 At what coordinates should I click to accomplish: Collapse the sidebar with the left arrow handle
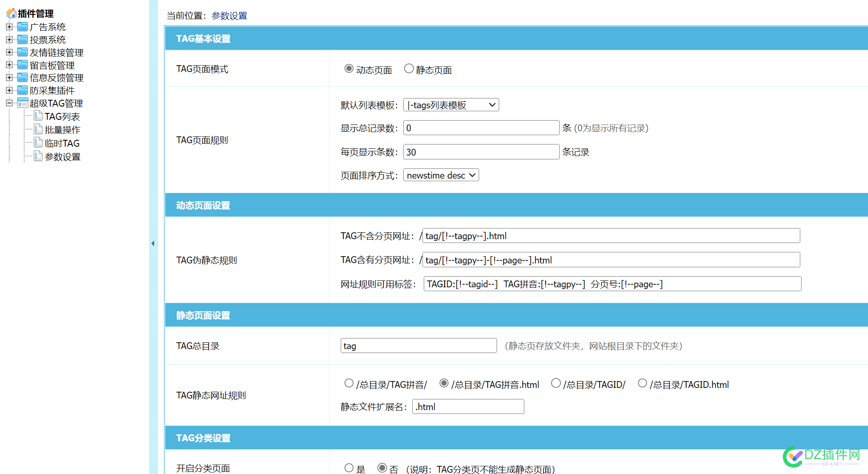(153, 243)
